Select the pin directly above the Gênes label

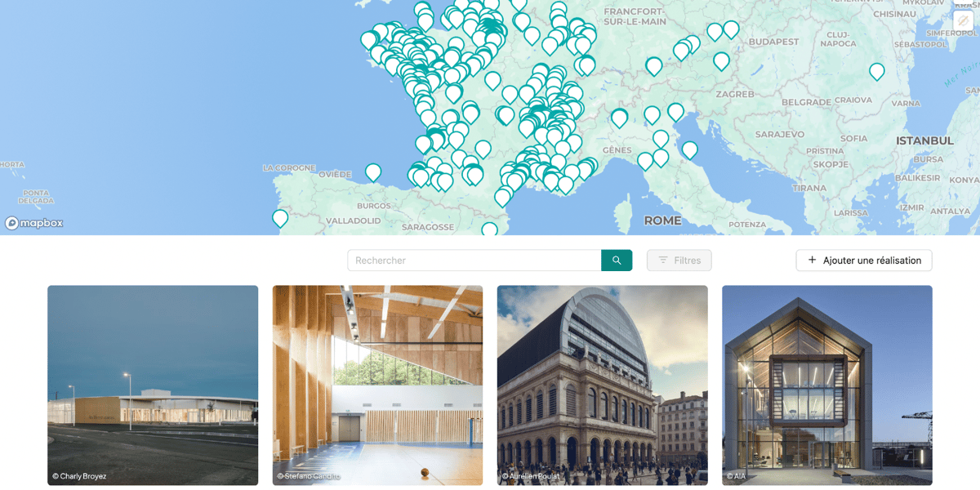coord(620,118)
